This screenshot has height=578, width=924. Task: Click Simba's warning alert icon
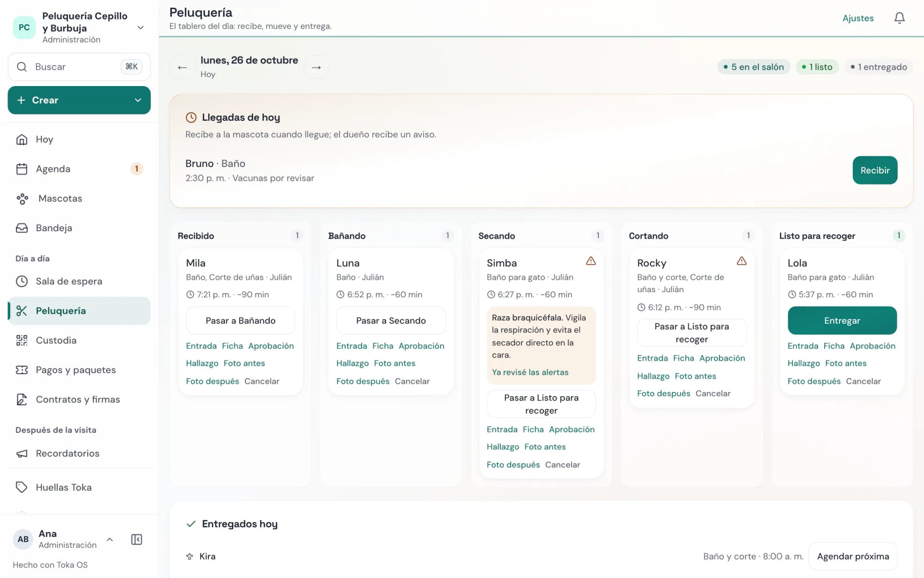coord(590,261)
